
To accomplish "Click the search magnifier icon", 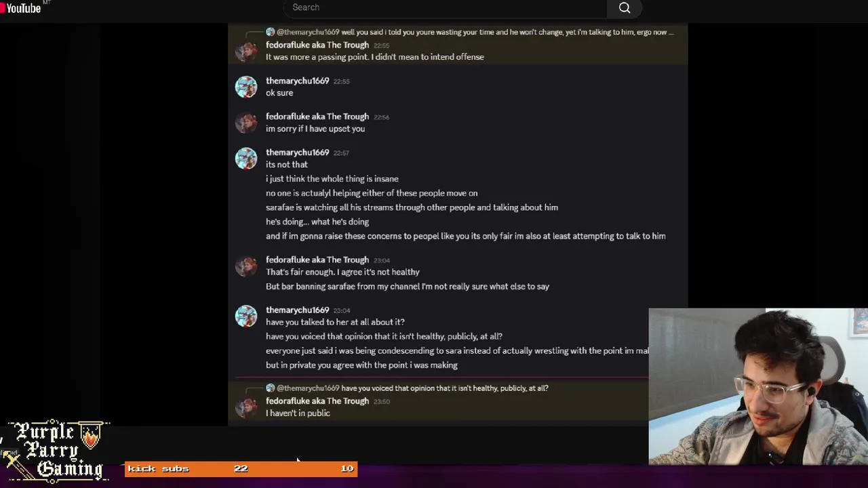I will click(x=625, y=8).
